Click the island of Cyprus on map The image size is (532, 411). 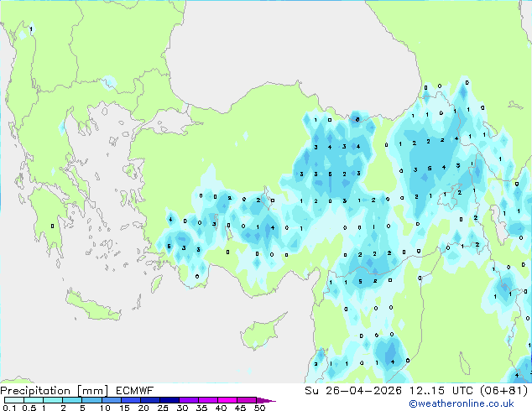(261, 333)
